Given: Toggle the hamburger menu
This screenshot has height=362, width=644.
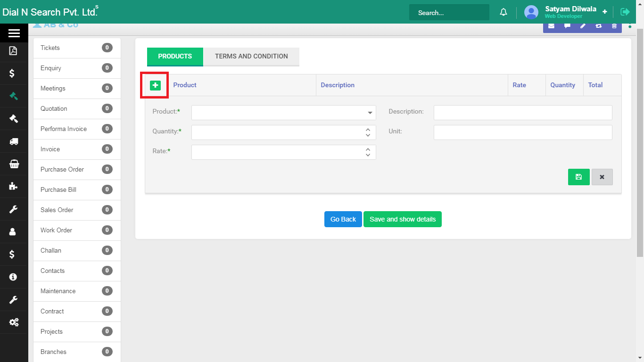Looking at the screenshot, I should pos(14,33).
